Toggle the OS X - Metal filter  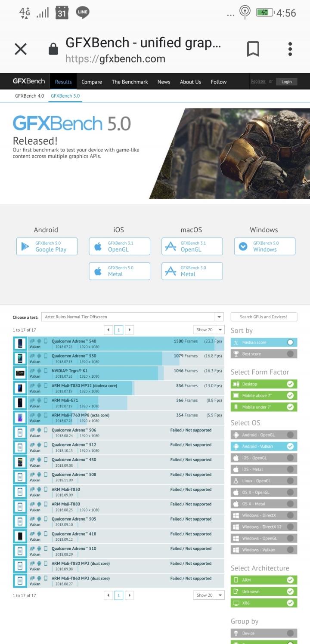(264, 504)
